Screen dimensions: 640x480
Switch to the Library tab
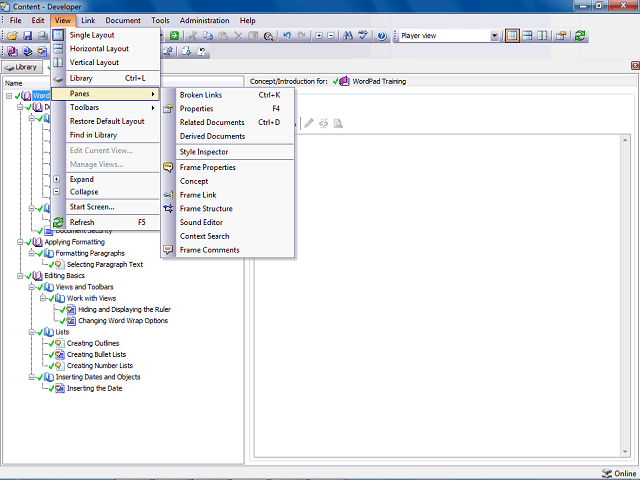click(x=22, y=67)
